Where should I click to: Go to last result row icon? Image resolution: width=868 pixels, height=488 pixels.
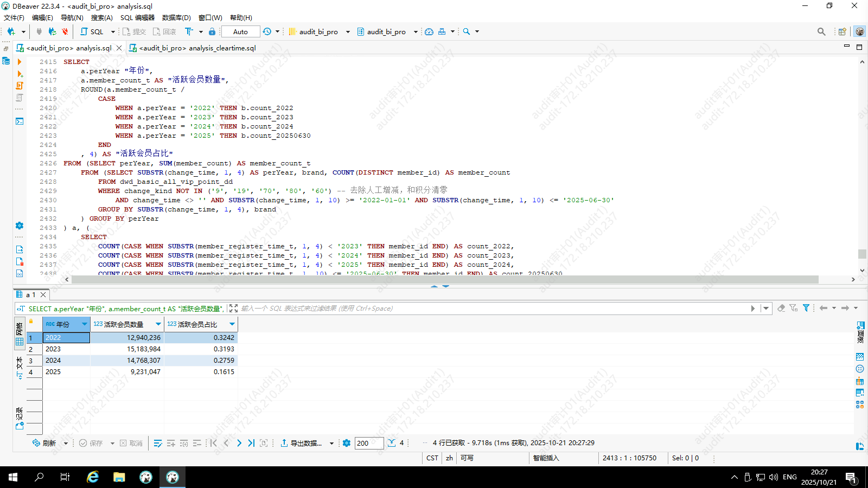[x=251, y=443]
